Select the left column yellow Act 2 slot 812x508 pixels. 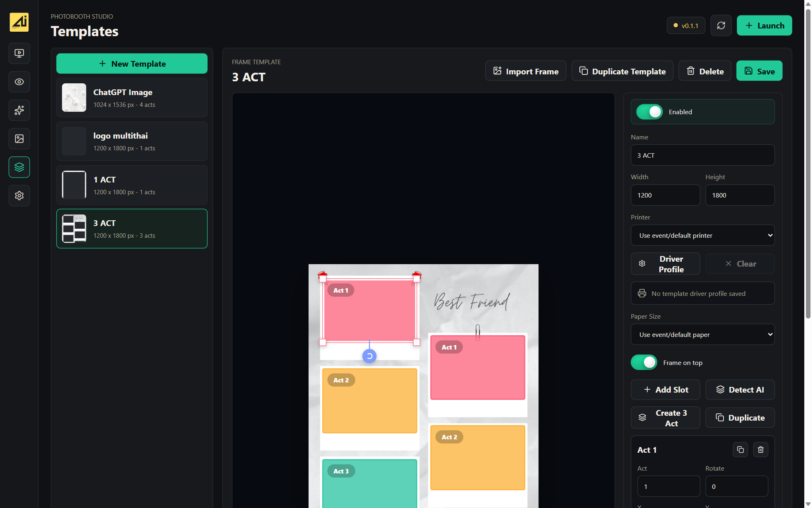(369, 401)
